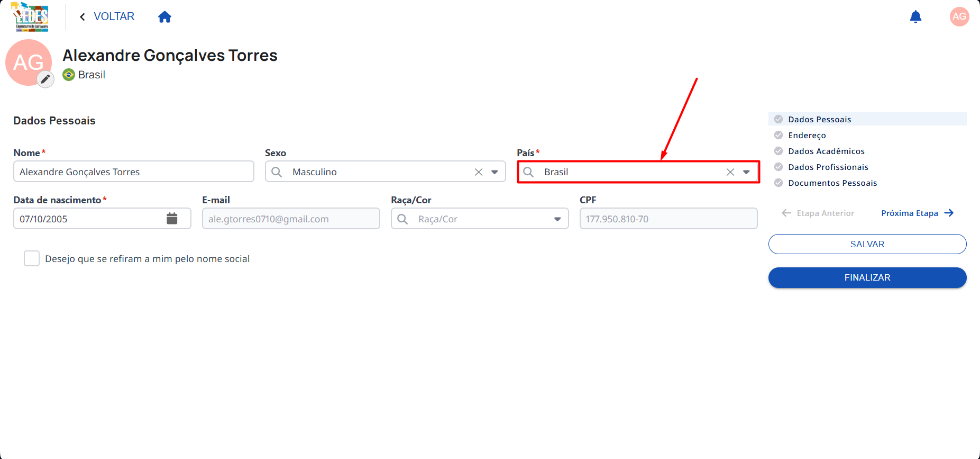Edit profile photo with pencil icon
Screen dimensions: 980x459
click(x=45, y=79)
